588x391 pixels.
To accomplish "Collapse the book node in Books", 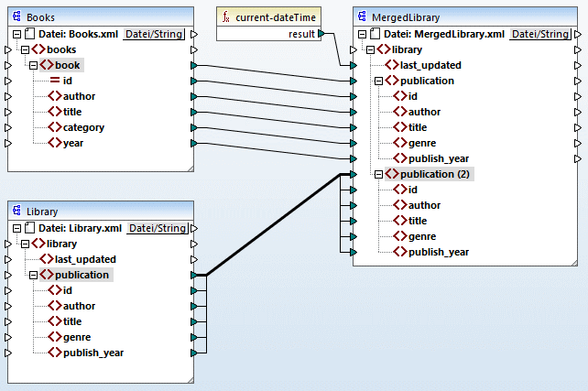I will (34, 65).
